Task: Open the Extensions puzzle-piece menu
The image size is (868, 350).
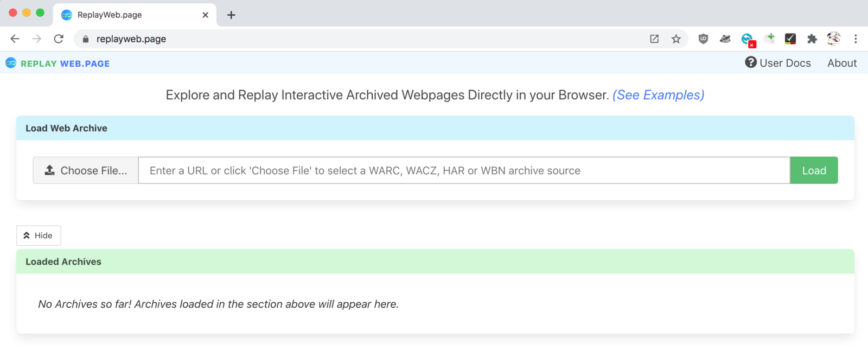Action: point(812,39)
